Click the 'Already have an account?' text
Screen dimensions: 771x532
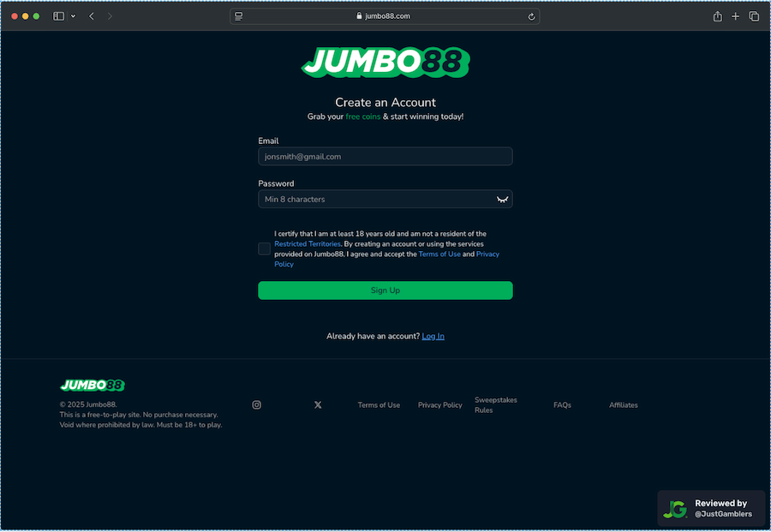[374, 336]
